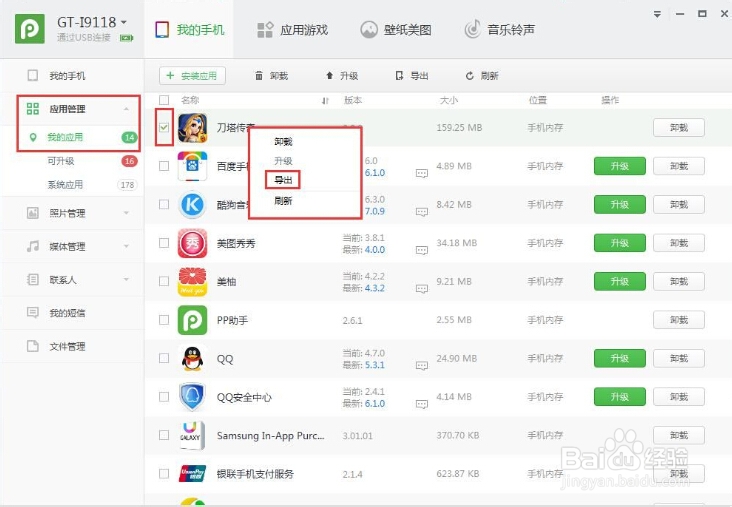Click the 银联手机支付服务 UnionPay icon

pos(192,473)
